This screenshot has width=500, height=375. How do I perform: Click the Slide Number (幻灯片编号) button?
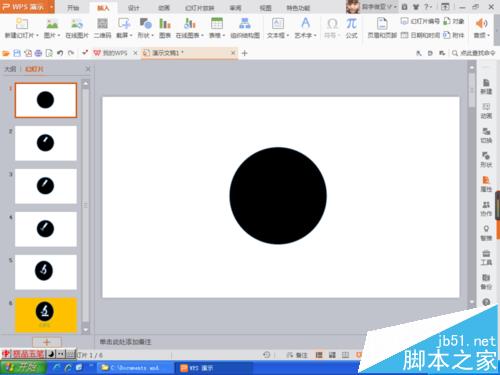(420, 21)
